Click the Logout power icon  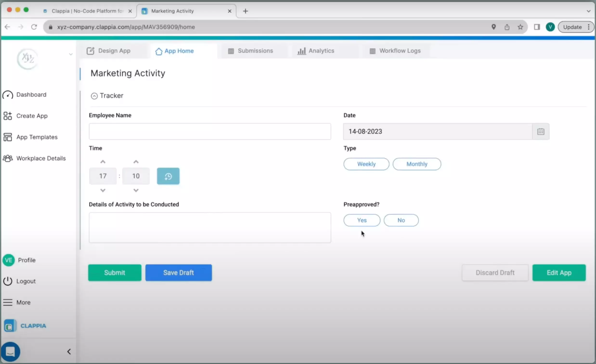[8, 281]
